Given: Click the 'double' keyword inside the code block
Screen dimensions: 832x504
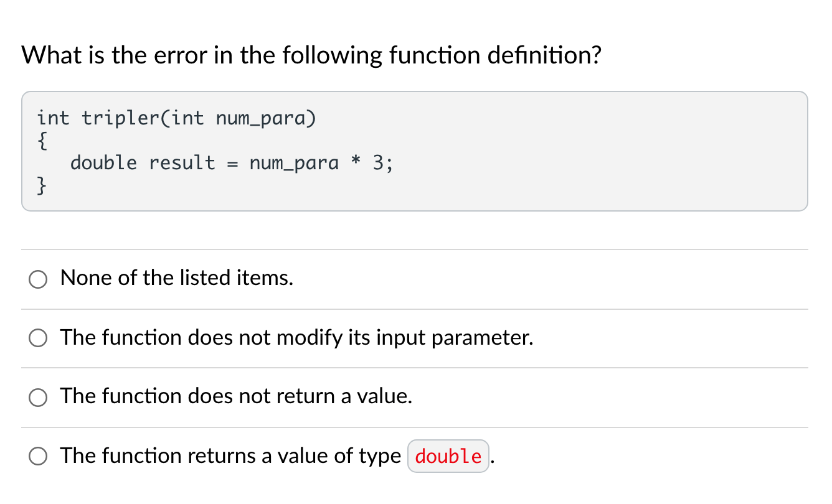Looking at the screenshot, I should 103,163.
